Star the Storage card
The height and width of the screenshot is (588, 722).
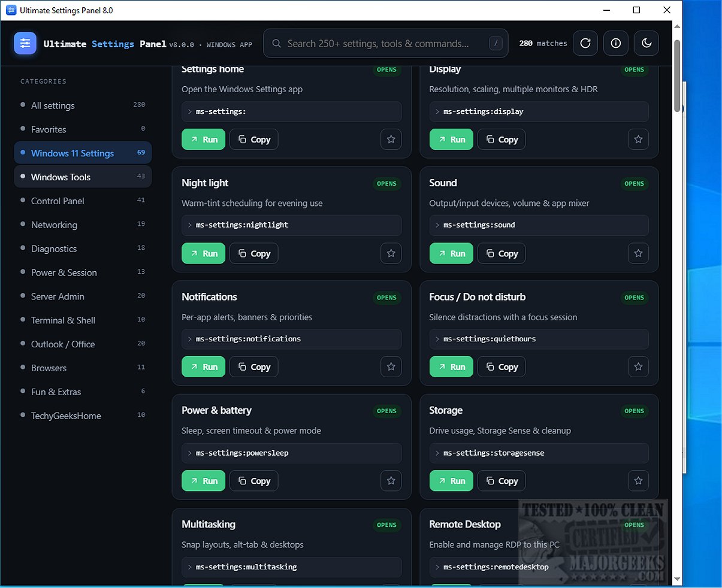click(639, 480)
